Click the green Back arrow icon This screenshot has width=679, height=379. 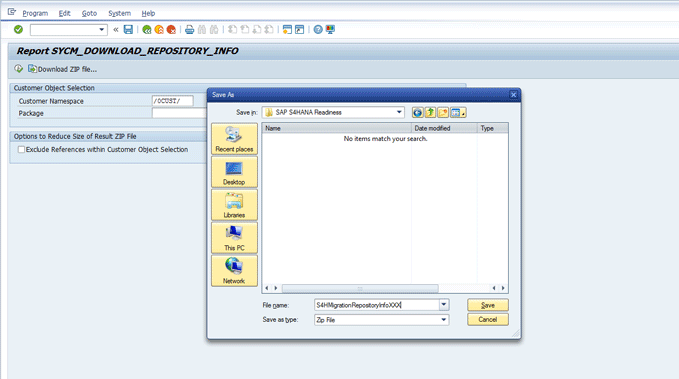[x=147, y=29]
